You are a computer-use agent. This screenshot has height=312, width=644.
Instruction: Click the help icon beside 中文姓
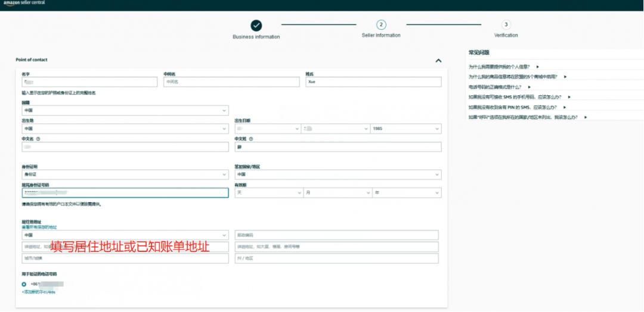tap(251, 139)
